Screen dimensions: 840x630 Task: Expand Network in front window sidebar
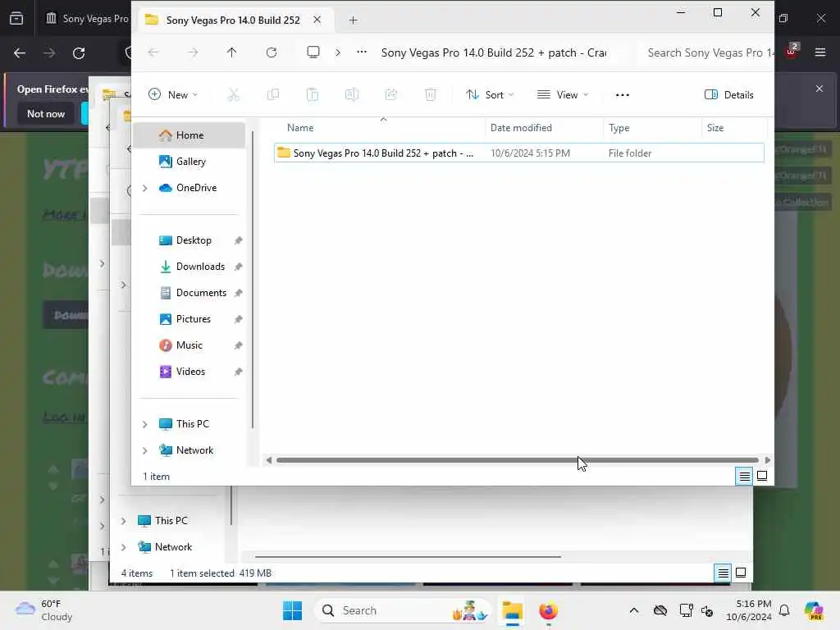click(x=144, y=450)
